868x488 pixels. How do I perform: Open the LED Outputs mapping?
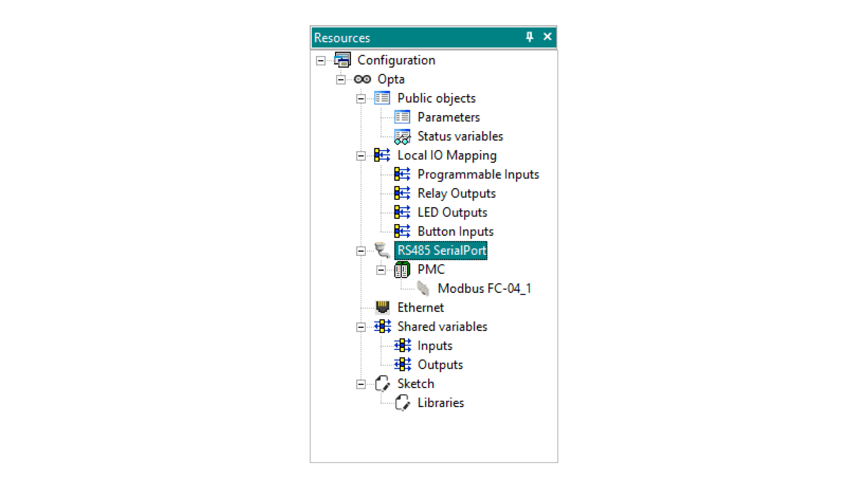coord(452,212)
